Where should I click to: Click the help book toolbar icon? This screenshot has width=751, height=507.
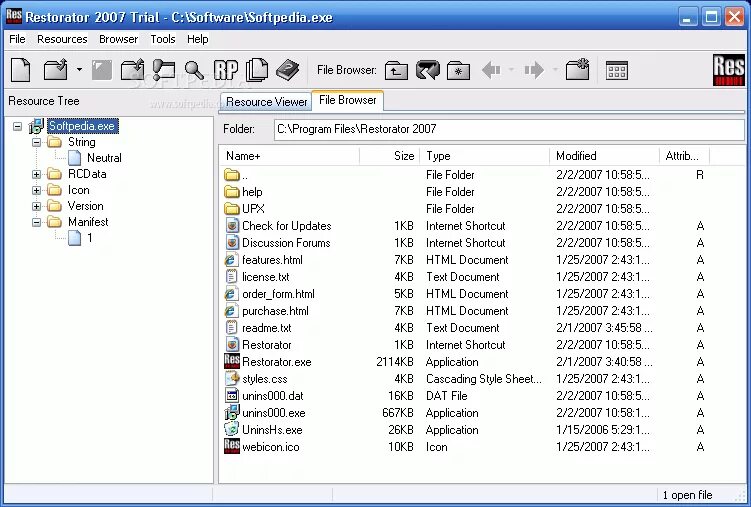[x=287, y=70]
